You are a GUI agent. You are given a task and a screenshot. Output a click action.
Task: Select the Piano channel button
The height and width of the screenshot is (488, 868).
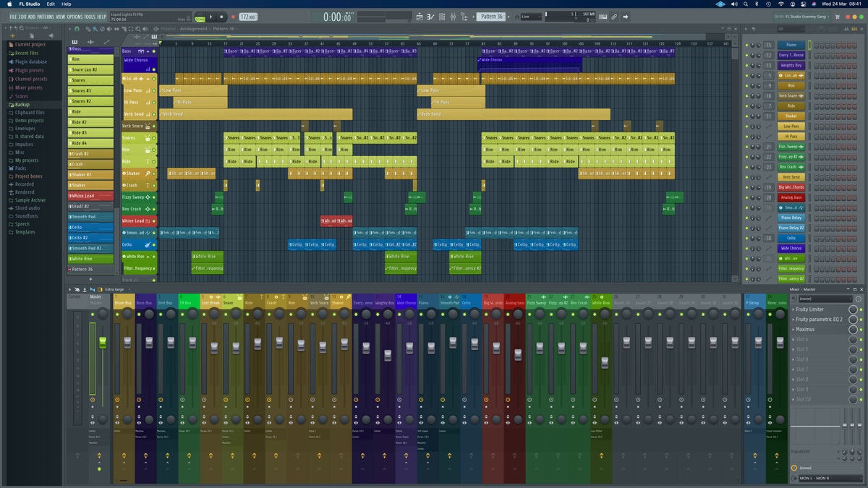(791, 45)
